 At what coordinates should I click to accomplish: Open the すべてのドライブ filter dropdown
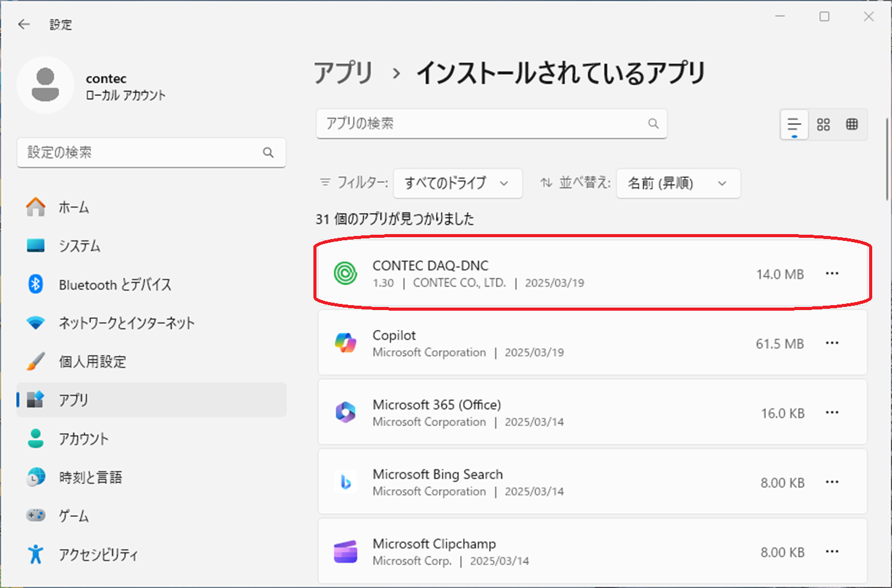pos(457,183)
